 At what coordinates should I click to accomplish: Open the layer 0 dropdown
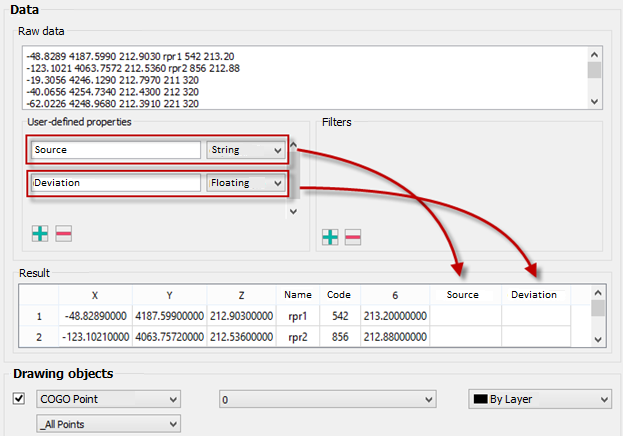(x=327, y=399)
